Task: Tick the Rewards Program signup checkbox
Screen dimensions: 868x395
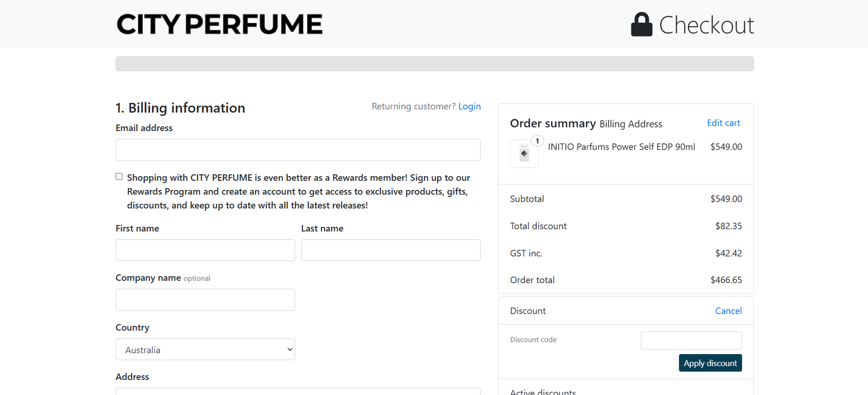Action: click(119, 176)
